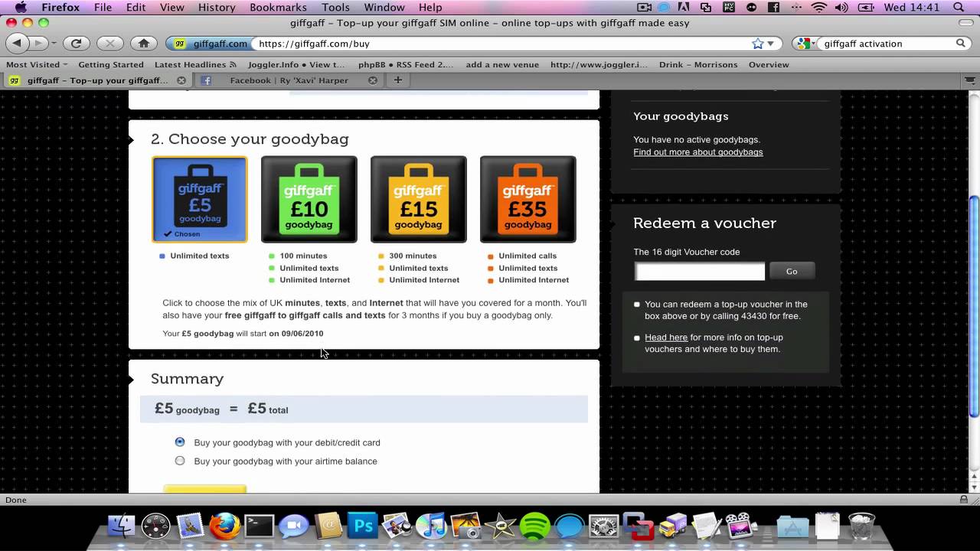The width and height of the screenshot is (980, 551).
Task: Select the £15 goodybag
Action: click(419, 199)
